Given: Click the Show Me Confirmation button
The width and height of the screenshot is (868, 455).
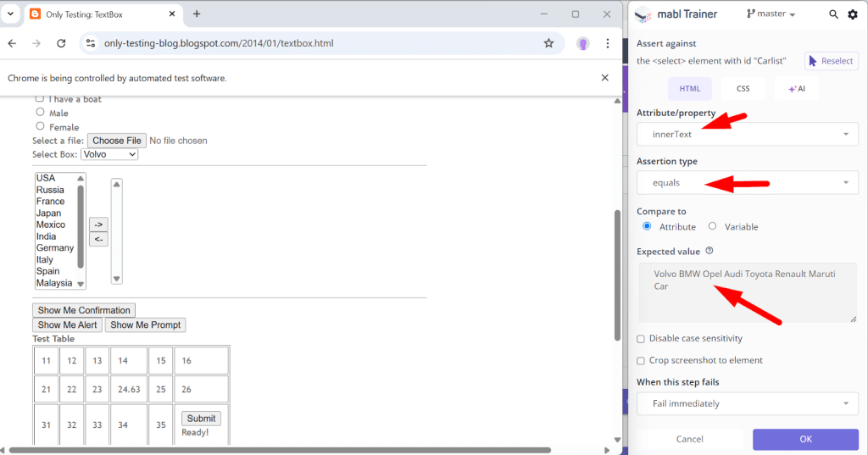Looking at the screenshot, I should point(84,310).
